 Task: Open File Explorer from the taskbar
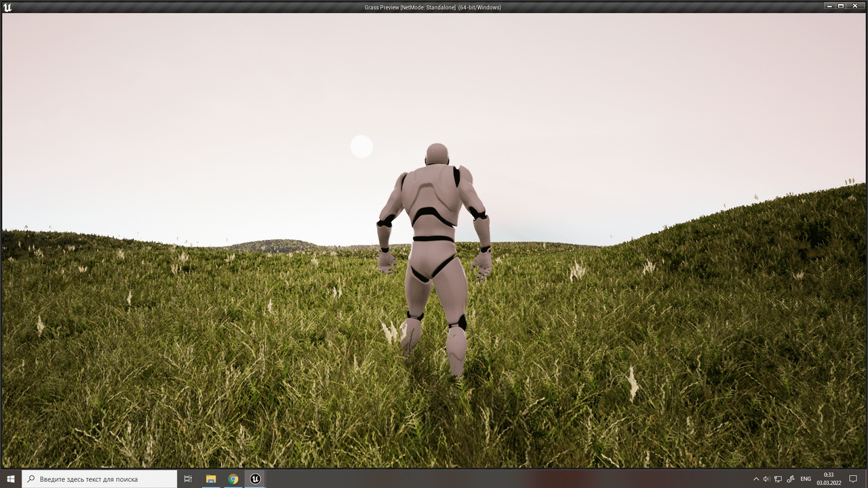tap(211, 479)
